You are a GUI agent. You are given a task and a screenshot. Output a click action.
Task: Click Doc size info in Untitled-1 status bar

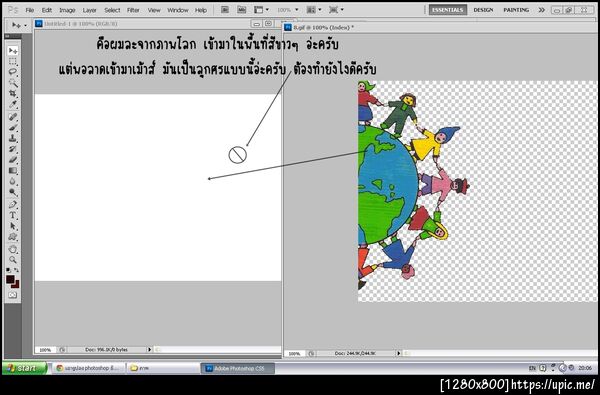pos(106,350)
